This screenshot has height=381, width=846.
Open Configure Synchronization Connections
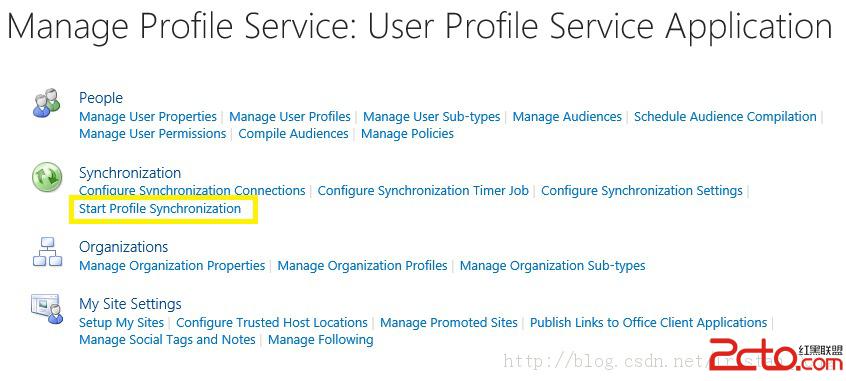192,190
